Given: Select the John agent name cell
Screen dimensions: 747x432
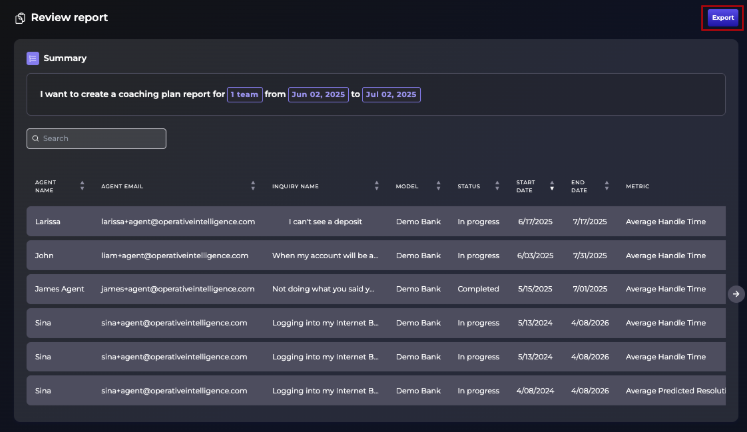Looking at the screenshot, I should coord(44,255).
